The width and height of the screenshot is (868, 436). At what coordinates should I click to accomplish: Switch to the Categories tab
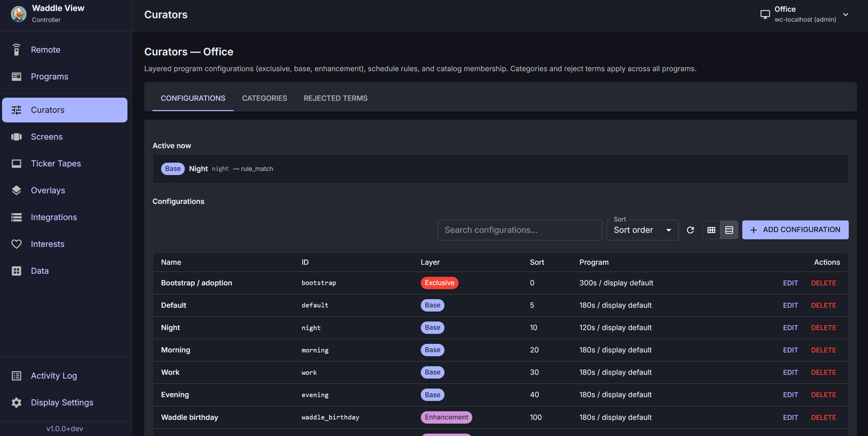click(264, 98)
